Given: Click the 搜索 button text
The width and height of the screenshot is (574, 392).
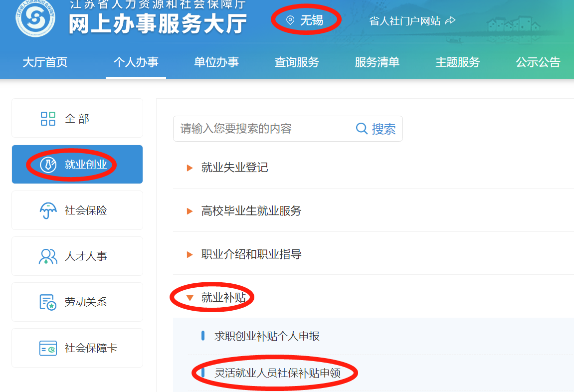Looking at the screenshot, I should [383, 129].
